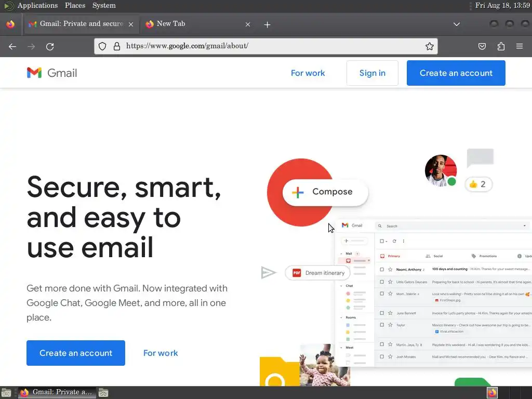Click the Primary tab in mockup inbox

click(x=390, y=256)
